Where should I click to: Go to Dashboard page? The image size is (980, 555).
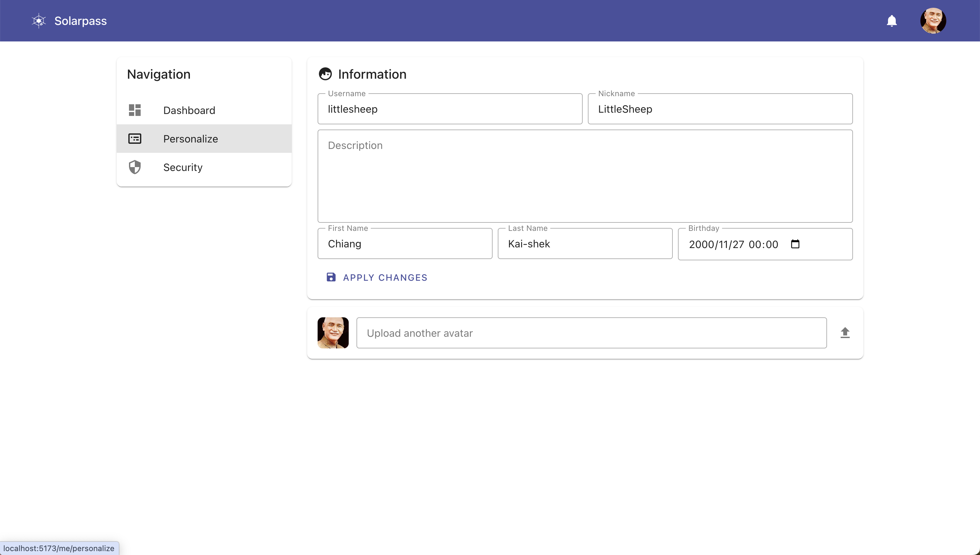coord(189,110)
